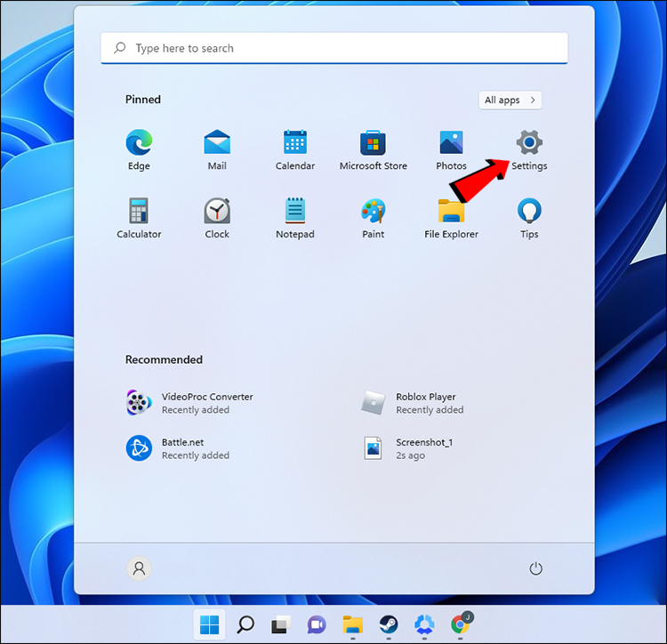
Task: Click the 'Recently added' text under VideoProc Converter
Action: 196,410
